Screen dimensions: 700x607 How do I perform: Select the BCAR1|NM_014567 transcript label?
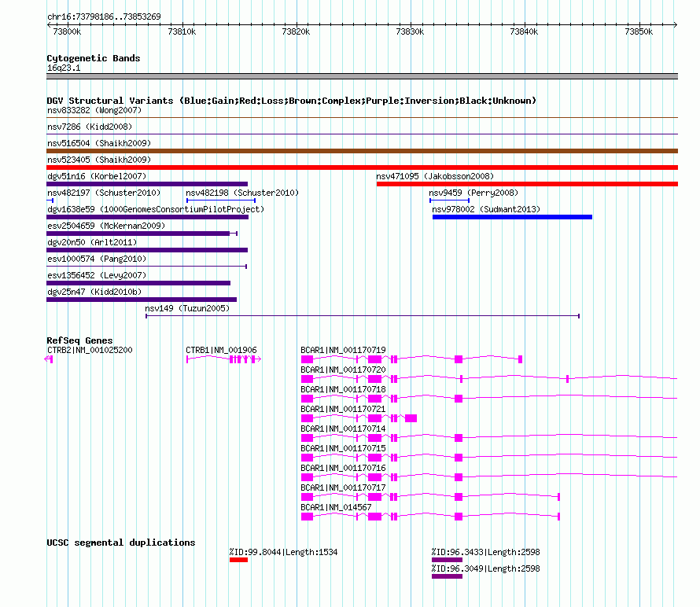336,507
